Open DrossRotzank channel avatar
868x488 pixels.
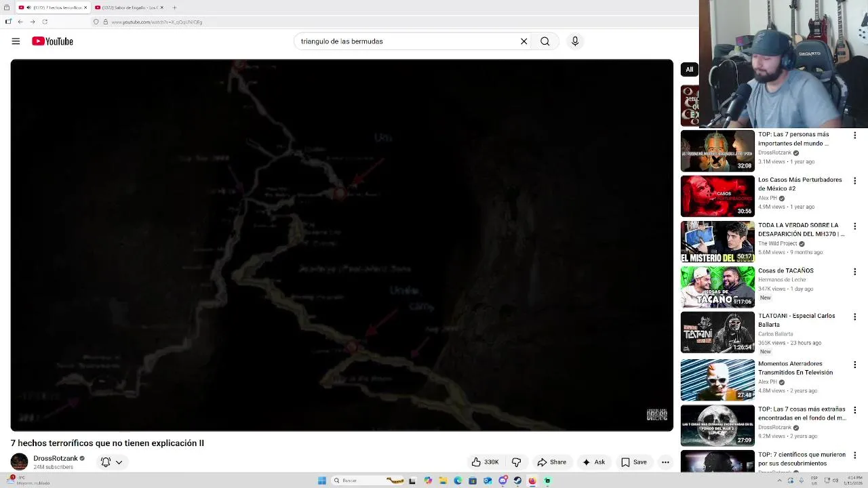click(19, 462)
